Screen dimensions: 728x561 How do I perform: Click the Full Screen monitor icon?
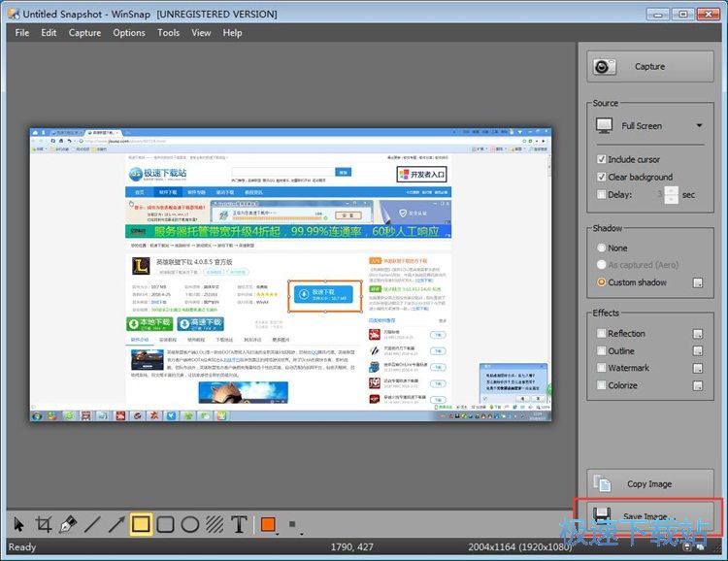coord(605,126)
